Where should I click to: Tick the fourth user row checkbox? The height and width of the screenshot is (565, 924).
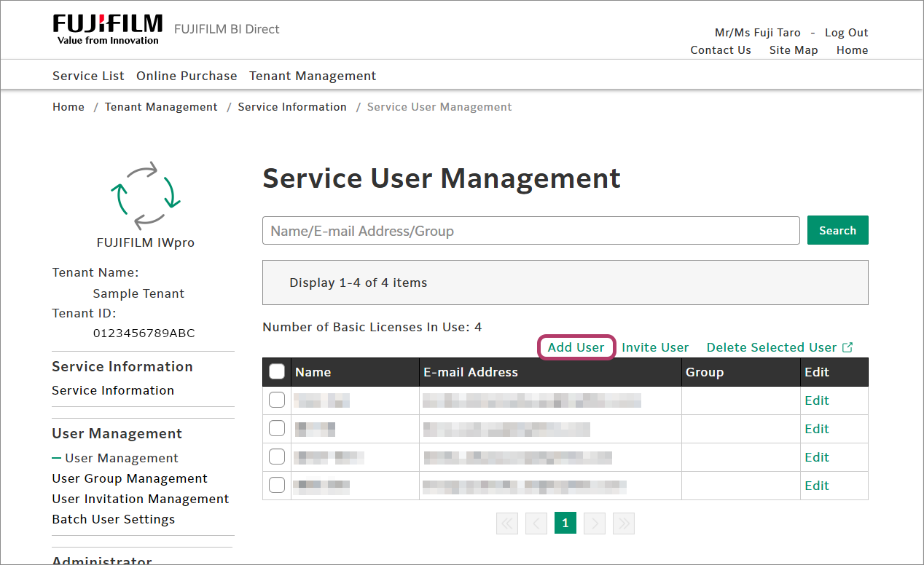point(277,486)
